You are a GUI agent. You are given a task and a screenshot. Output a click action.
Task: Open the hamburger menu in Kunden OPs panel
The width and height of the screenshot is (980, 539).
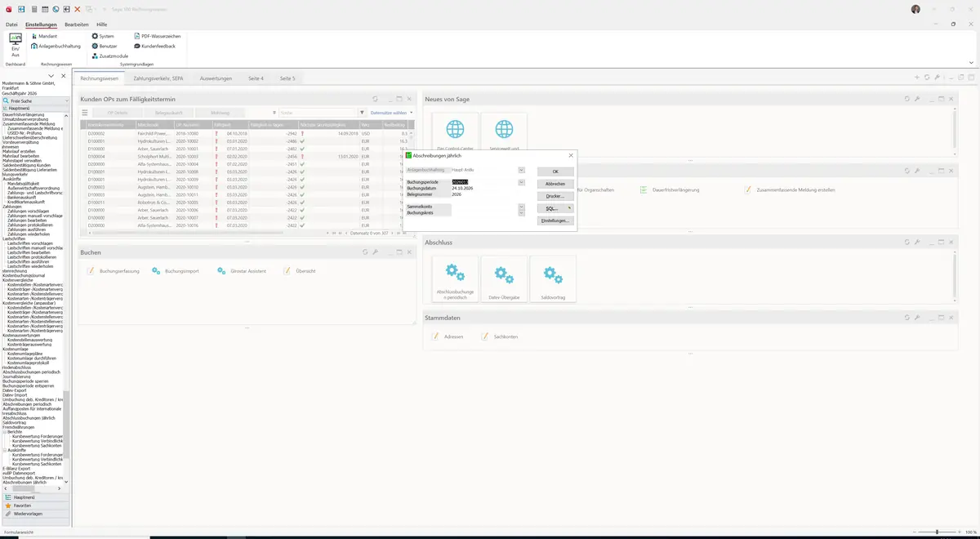(84, 113)
